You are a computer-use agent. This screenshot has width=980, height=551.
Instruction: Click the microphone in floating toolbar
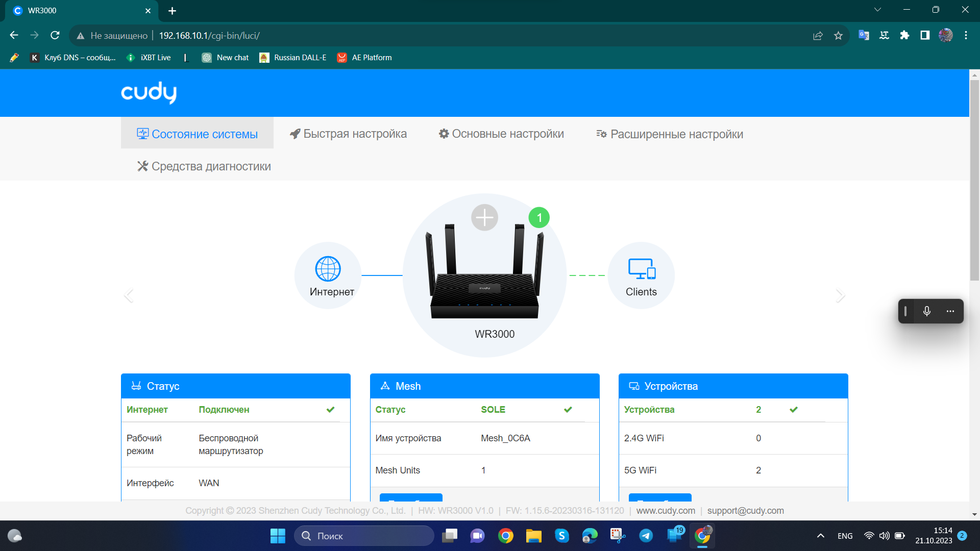[927, 311]
